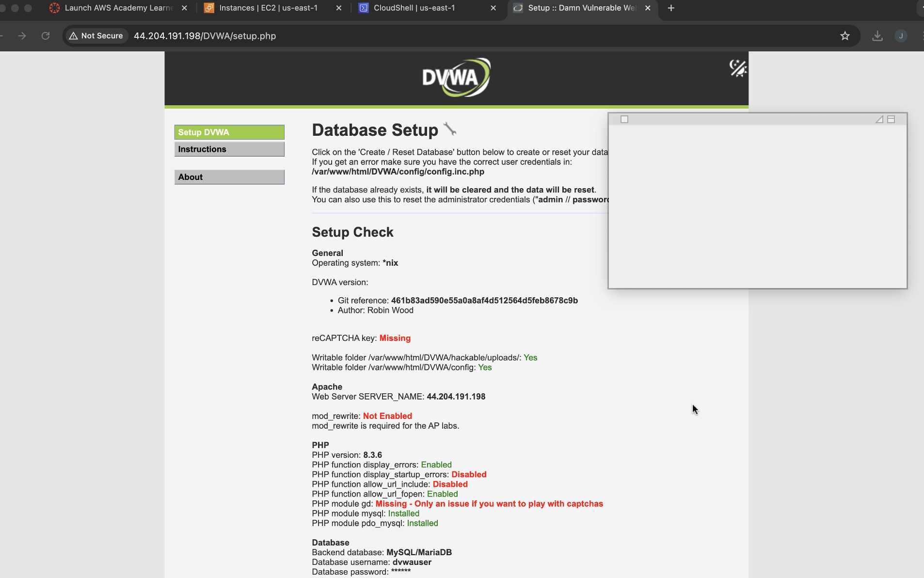Image resolution: width=924 pixels, height=578 pixels.
Task: Click the display_startup_errors 'Disabled' status
Action: tap(469, 474)
